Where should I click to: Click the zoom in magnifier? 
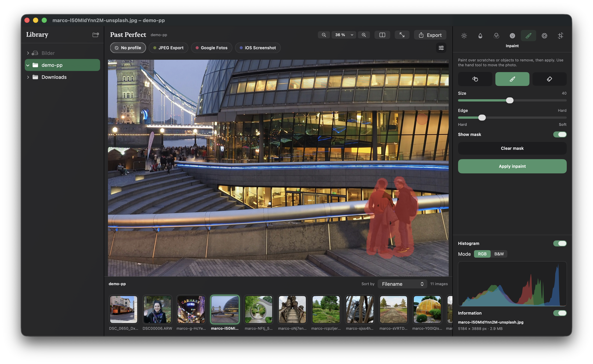pyautogui.click(x=364, y=35)
